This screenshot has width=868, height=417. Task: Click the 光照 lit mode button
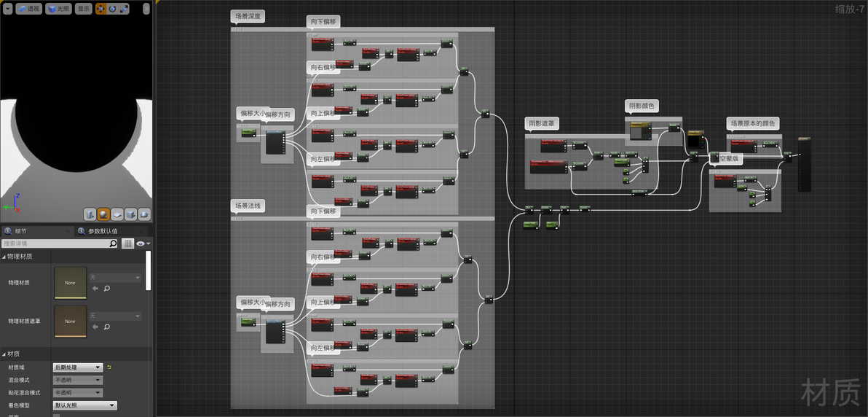59,9
